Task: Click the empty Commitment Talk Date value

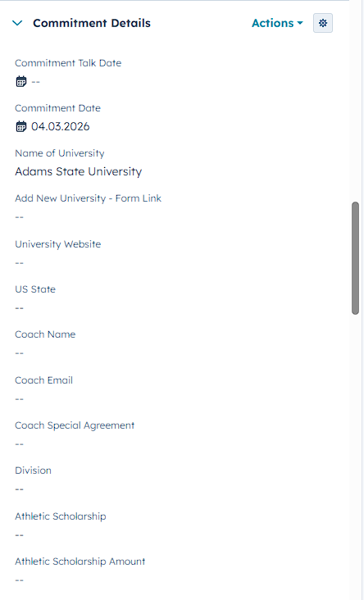Action: tap(35, 82)
